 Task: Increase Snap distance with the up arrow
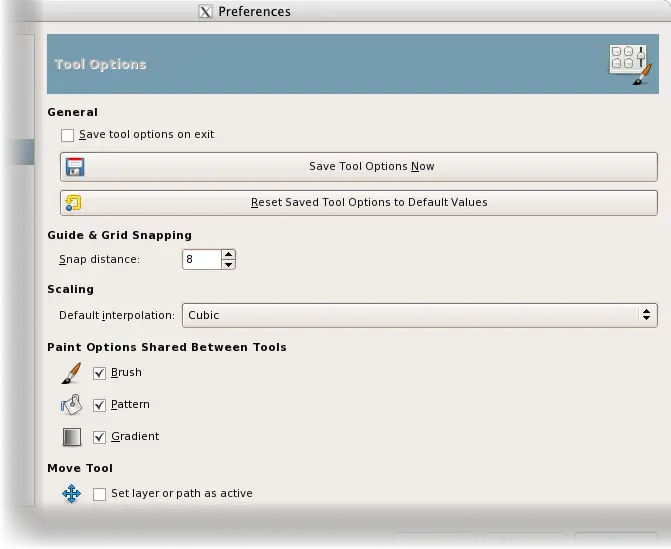pyautogui.click(x=229, y=255)
